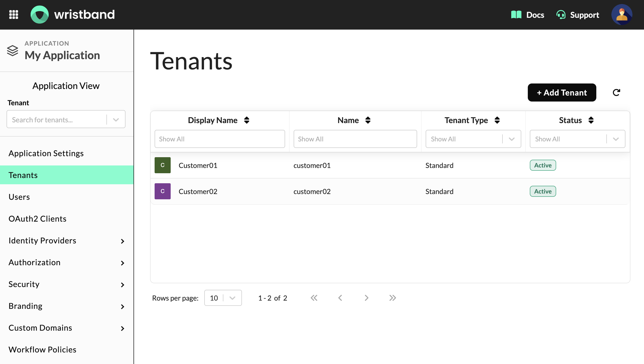Open Workflow Policies in sidebar

[x=67, y=349]
